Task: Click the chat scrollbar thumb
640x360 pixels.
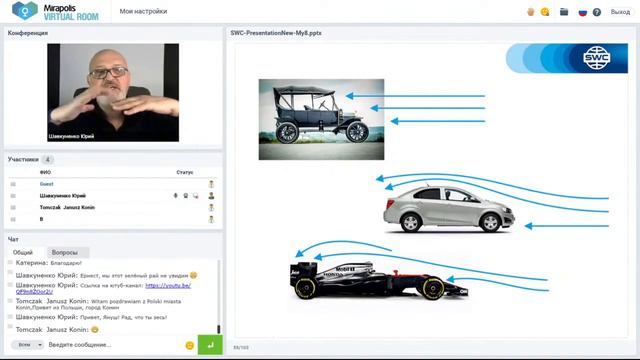Action: click(x=219, y=329)
